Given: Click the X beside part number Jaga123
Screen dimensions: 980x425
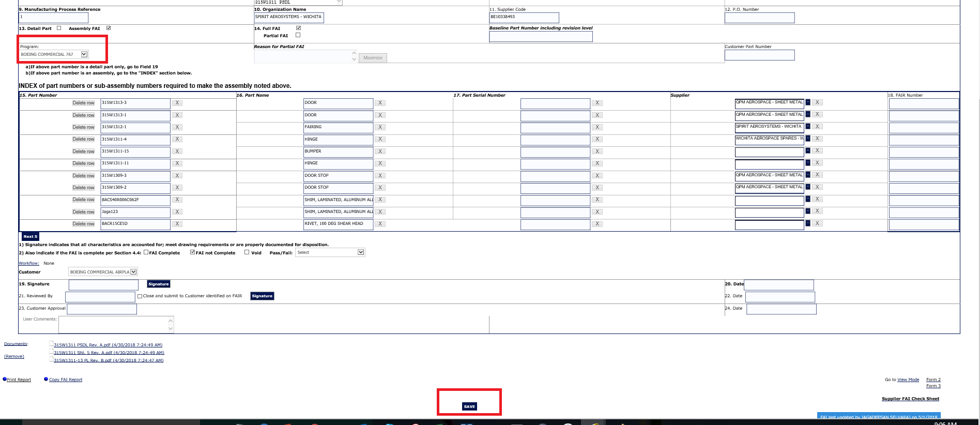Looking at the screenshot, I should coord(177,212).
